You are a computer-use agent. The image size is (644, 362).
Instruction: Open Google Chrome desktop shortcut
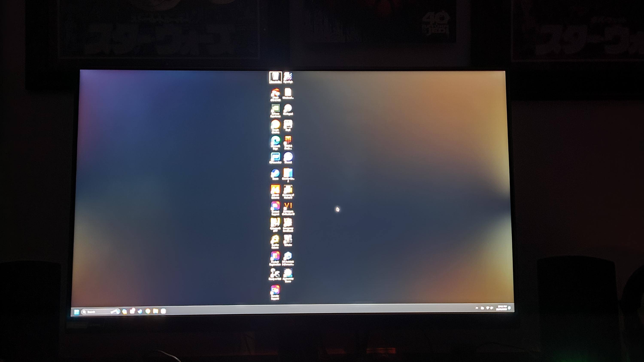275,124
